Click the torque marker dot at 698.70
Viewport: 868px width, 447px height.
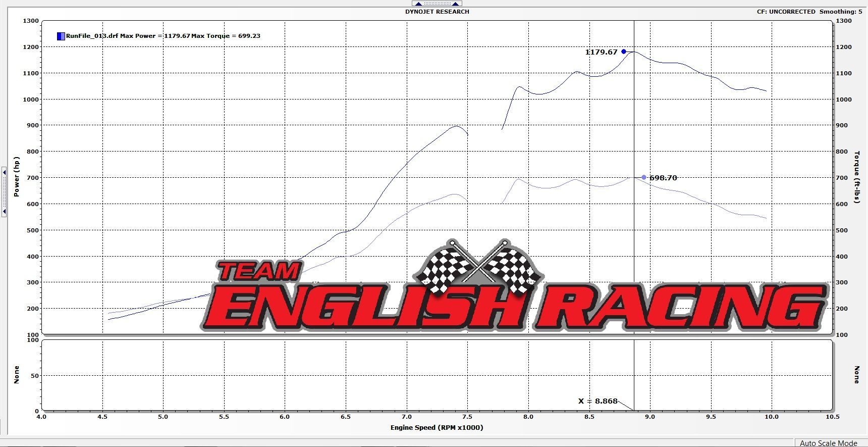pos(644,177)
